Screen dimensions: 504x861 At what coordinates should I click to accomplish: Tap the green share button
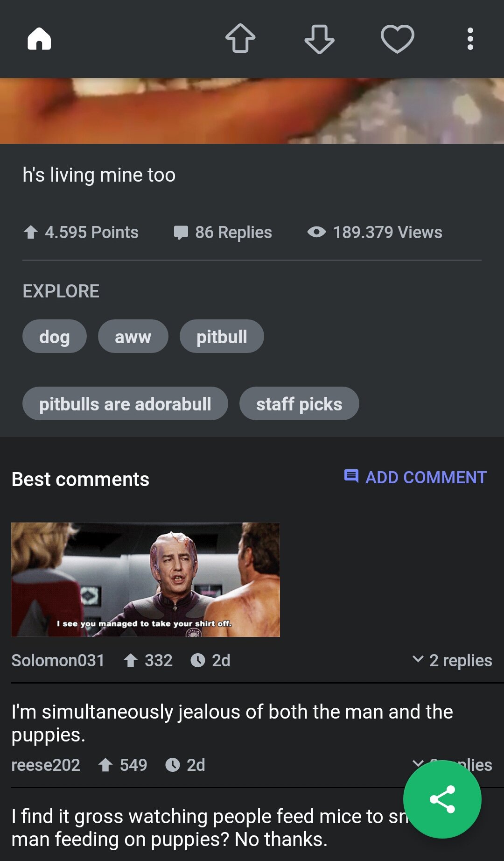point(442,799)
